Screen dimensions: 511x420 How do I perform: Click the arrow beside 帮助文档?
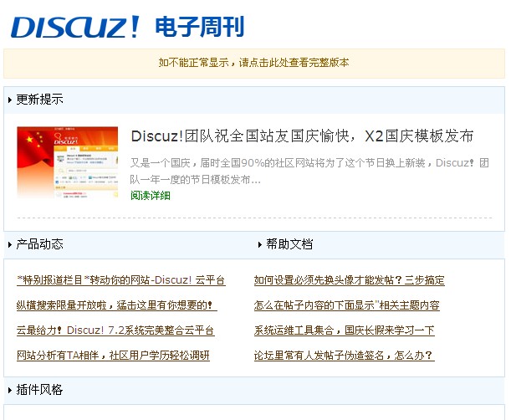point(260,244)
